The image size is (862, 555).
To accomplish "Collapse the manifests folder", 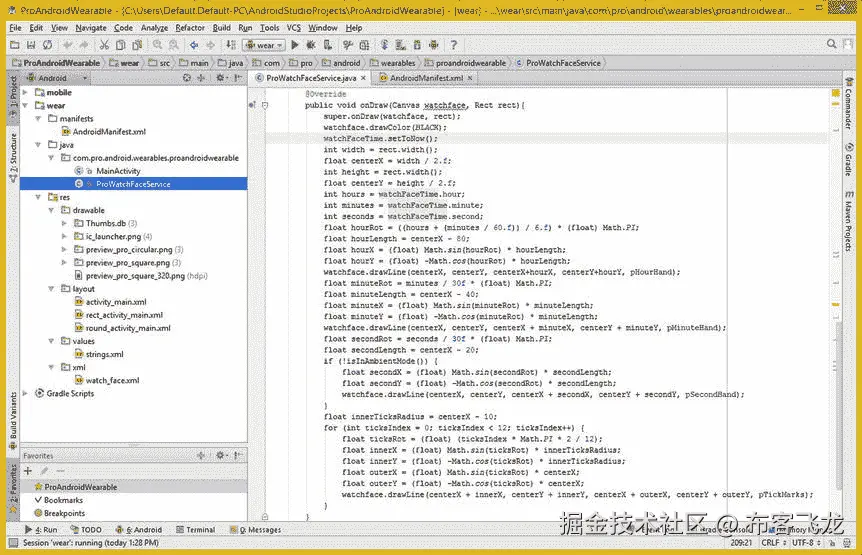I will pyautogui.click(x=38, y=119).
